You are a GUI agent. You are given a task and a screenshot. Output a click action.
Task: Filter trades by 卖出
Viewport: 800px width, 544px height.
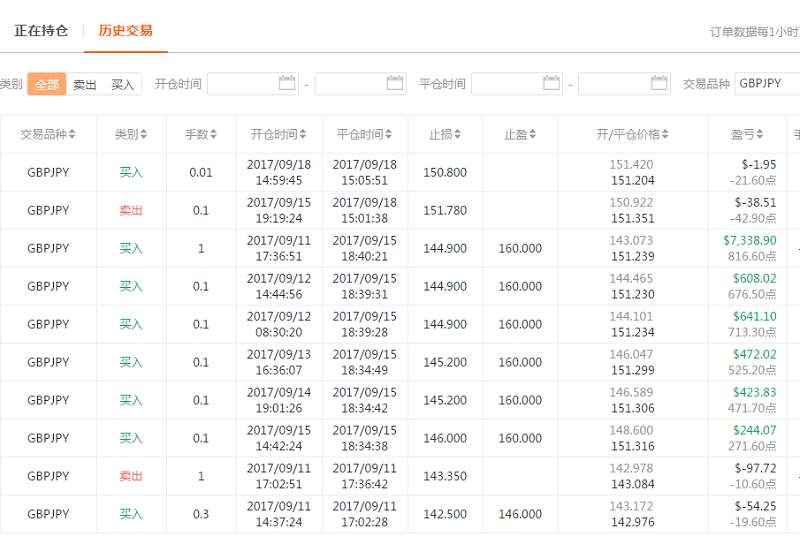(x=85, y=84)
